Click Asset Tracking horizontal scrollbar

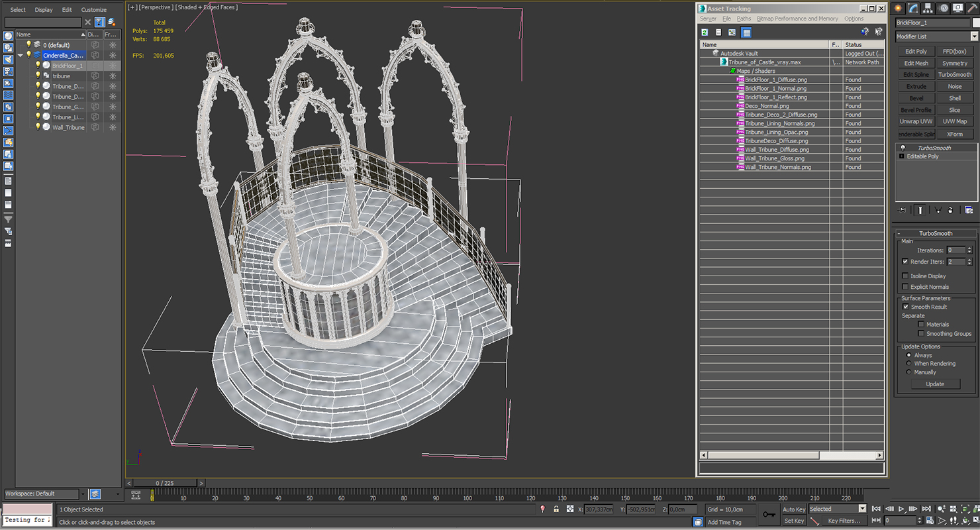pos(765,455)
